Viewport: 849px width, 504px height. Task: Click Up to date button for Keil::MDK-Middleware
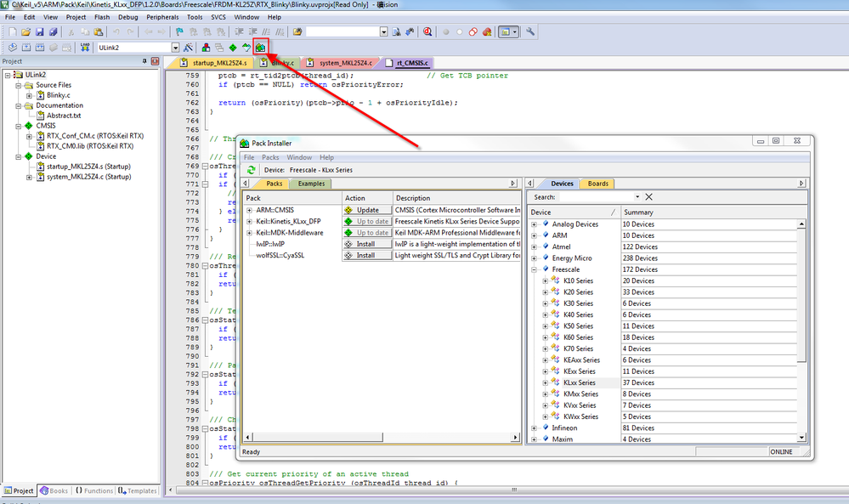point(367,233)
